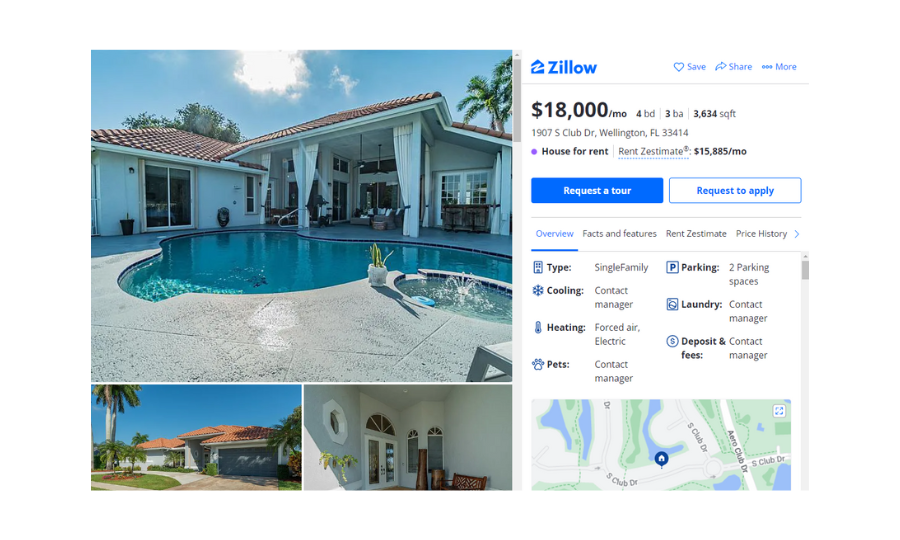Viewport: 900px width, 540px height.
Task: Click the Pets paw icon
Action: (x=538, y=364)
